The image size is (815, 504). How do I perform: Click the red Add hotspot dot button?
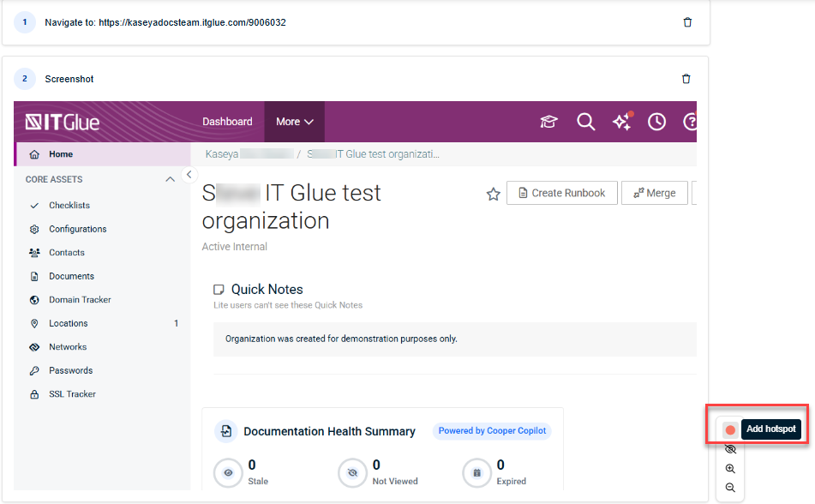click(730, 429)
